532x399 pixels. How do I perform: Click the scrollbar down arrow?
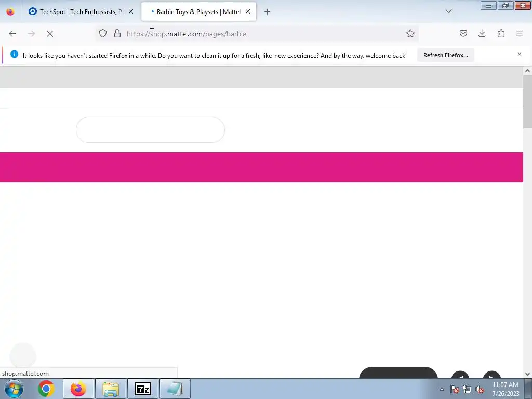pyautogui.click(x=527, y=374)
